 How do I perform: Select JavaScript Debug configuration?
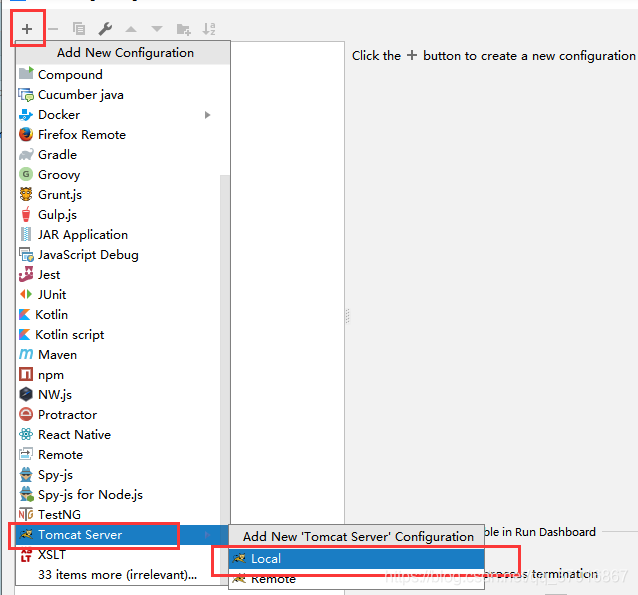click(x=118, y=255)
